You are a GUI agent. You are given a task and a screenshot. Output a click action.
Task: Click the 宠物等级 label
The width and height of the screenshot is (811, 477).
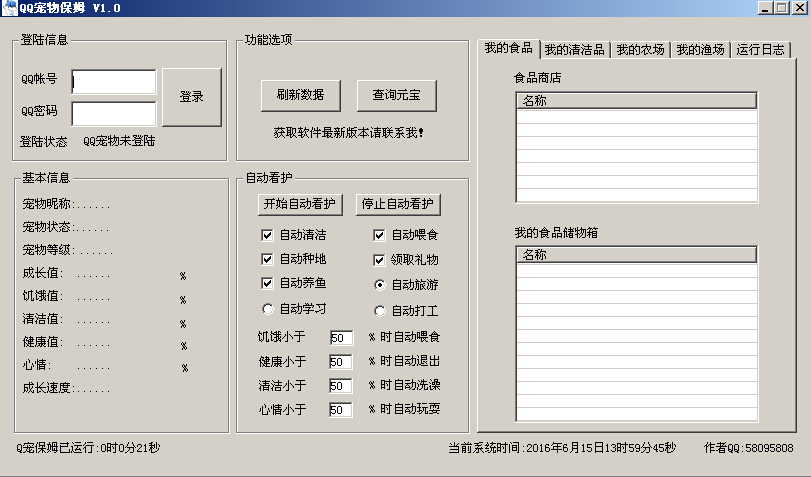click(x=47, y=250)
